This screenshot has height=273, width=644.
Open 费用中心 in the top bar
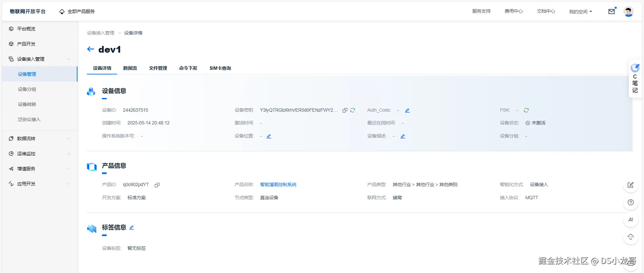514,11
